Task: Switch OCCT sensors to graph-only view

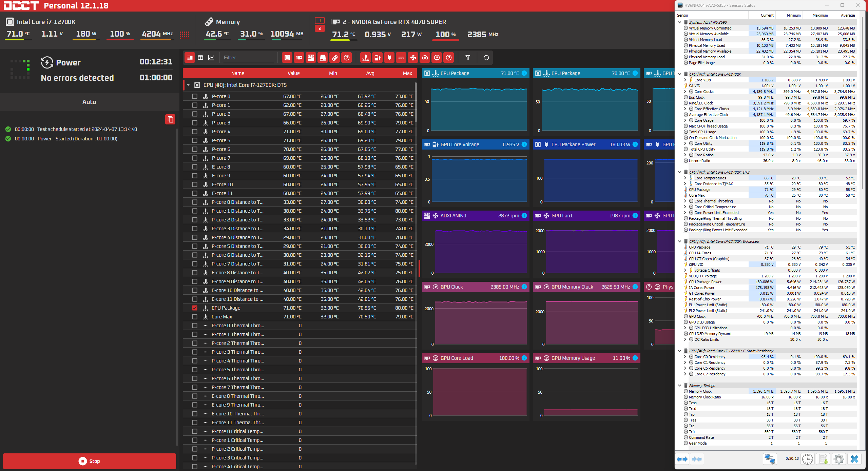Action: click(211, 58)
